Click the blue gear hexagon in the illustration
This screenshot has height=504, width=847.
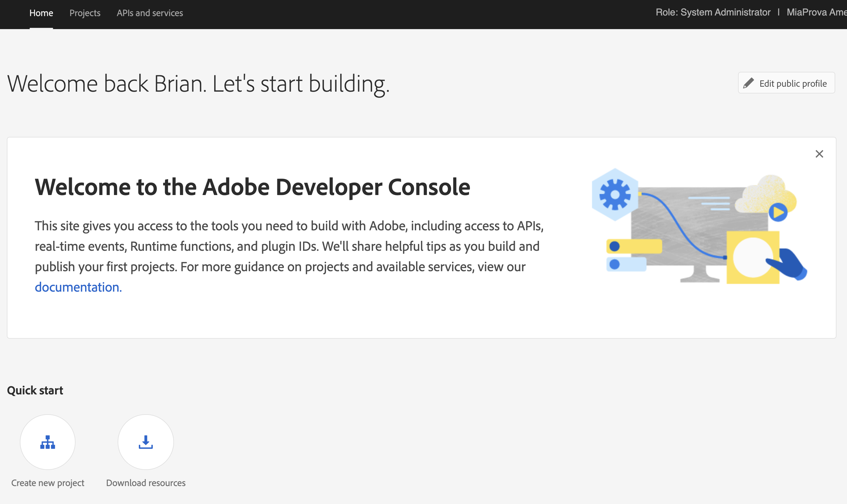pyautogui.click(x=615, y=195)
